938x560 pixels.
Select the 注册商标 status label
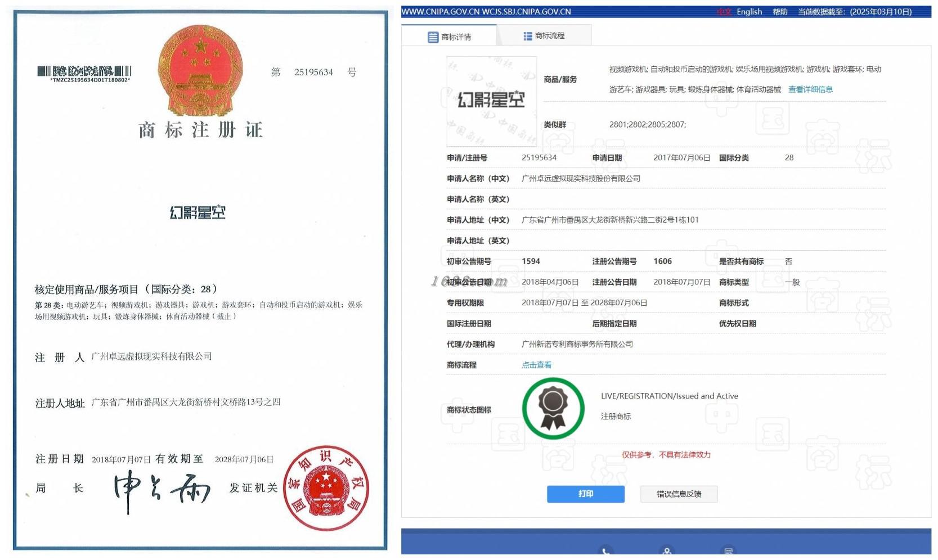coord(616,417)
